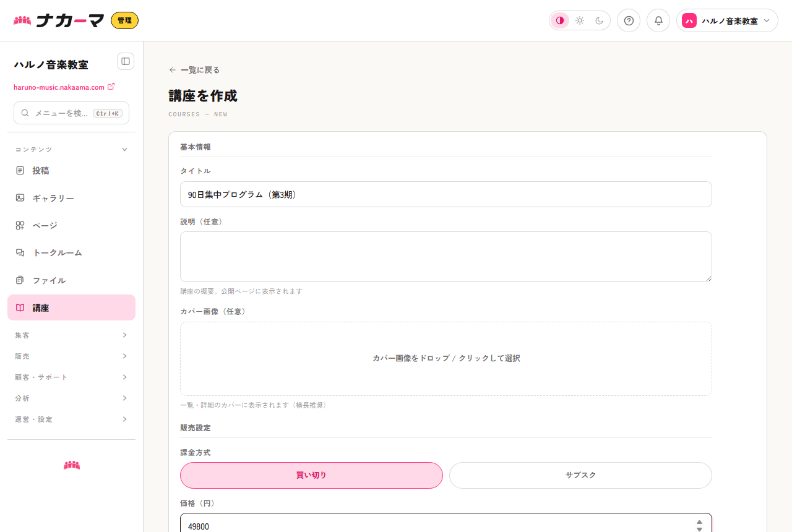This screenshot has height=532, width=792.
Task: Click the 価格 input field showing 49800
Action: tap(446, 523)
